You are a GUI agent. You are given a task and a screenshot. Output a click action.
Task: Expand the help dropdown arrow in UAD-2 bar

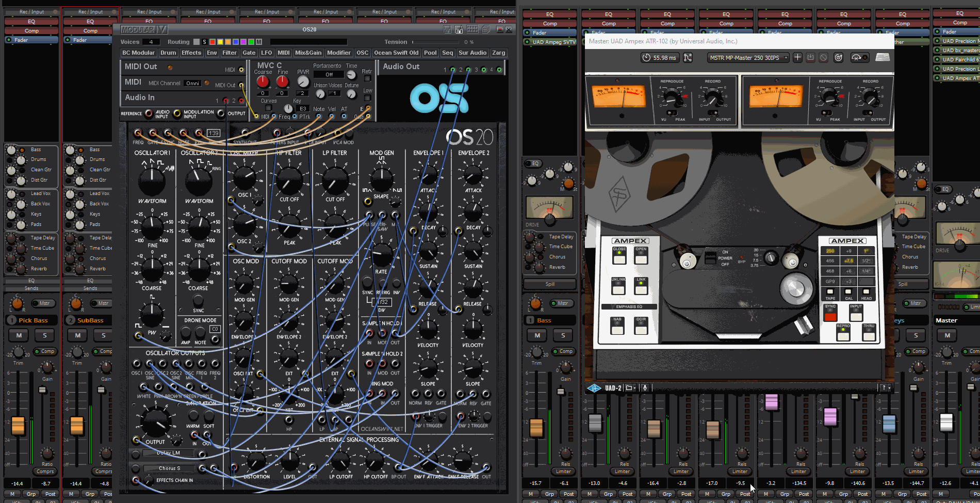click(x=889, y=388)
